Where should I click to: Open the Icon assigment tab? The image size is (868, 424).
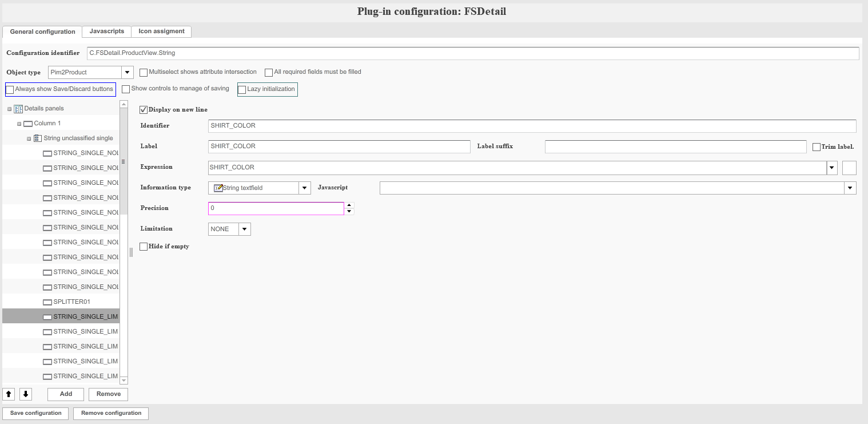[x=161, y=31]
